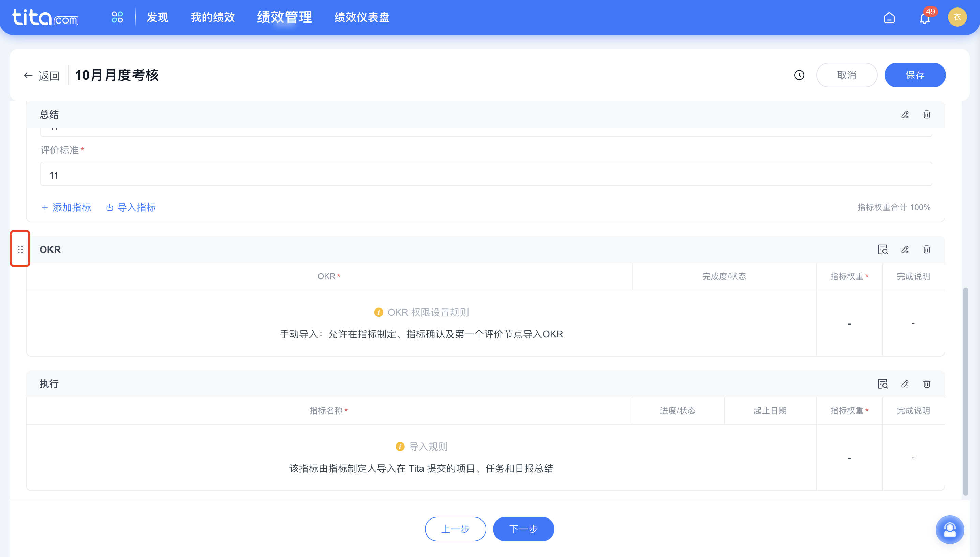
Task: Click the 进度/状态 column header
Action: tap(678, 410)
